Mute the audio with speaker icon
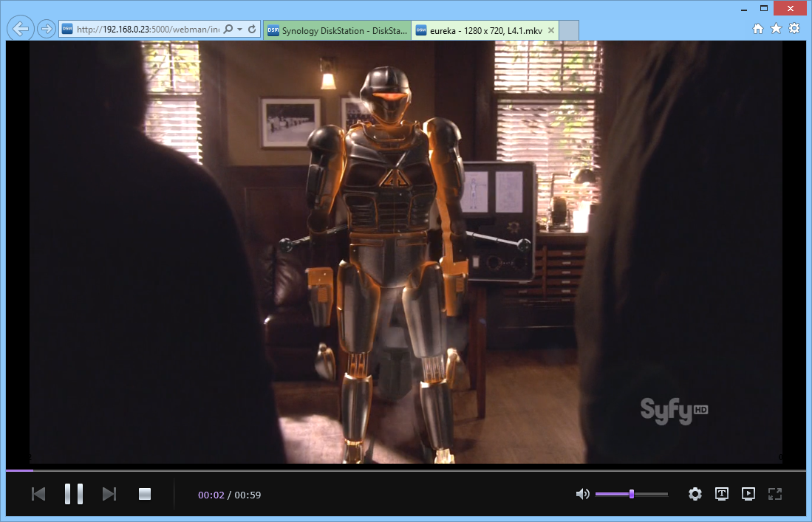This screenshot has width=812, height=522. (x=583, y=494)
